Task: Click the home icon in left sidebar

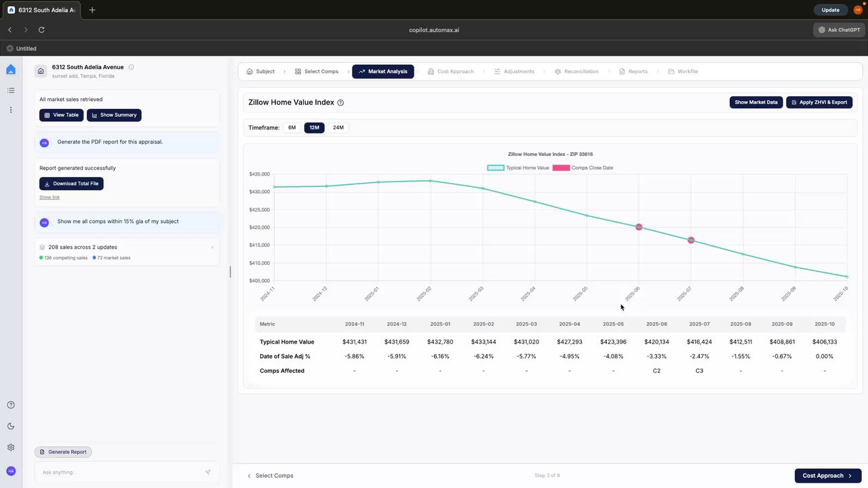Action: click(11, 70)
